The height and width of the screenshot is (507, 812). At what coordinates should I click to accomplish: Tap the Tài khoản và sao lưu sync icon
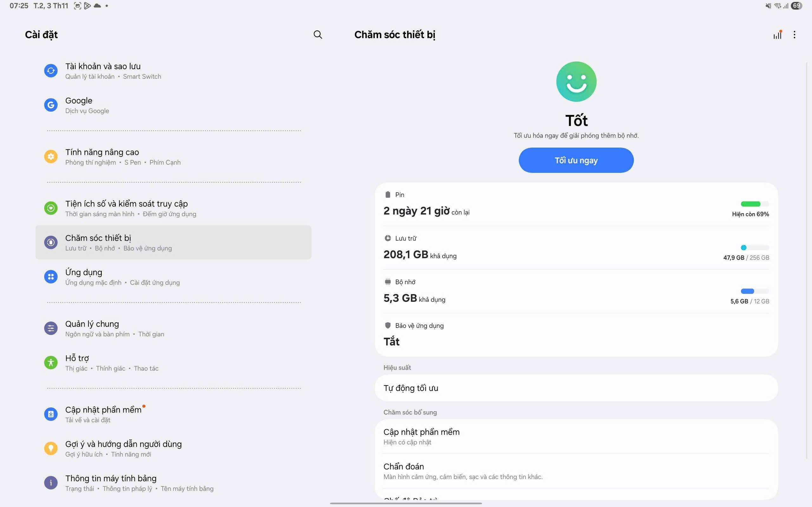pos(51,71)
